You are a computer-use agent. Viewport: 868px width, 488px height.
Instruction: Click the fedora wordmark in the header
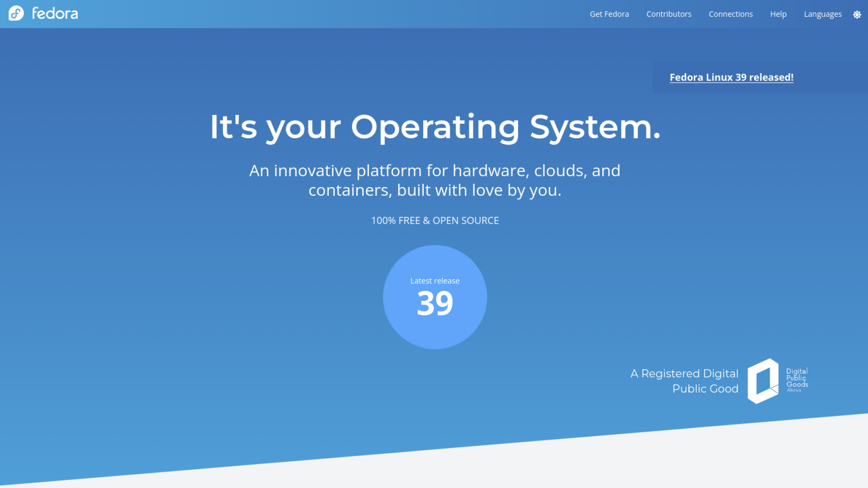coord(55,14)
